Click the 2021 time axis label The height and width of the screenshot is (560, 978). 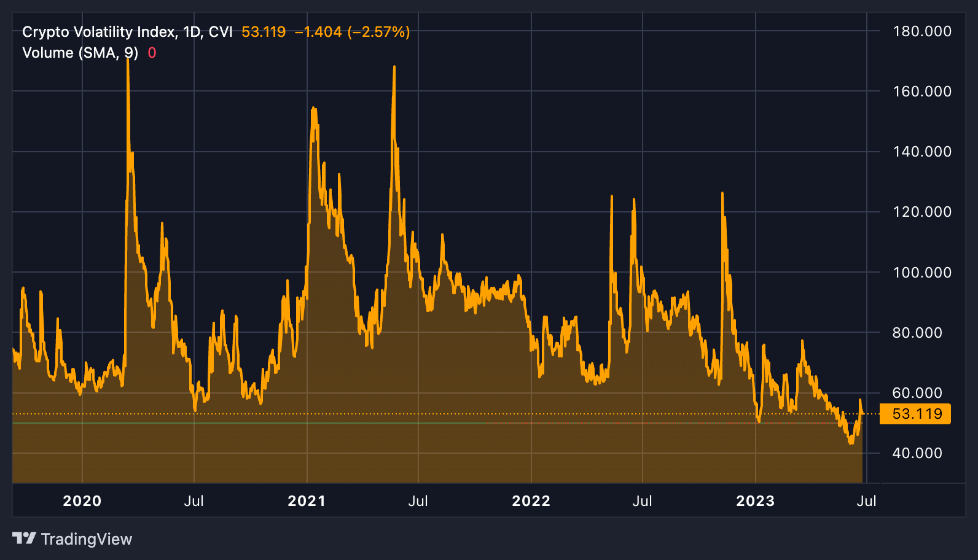point(307,501)
